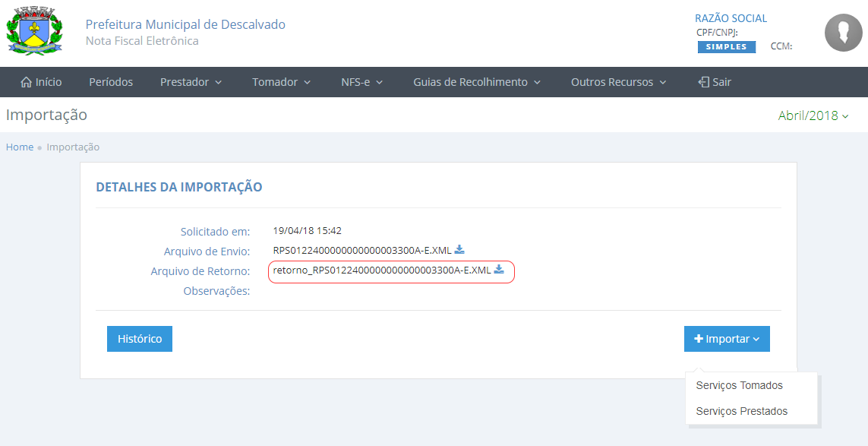The width and height of the screenshot is (868, 446).
Task: Click the Importar dropdown button
Action: click(727, 339)
